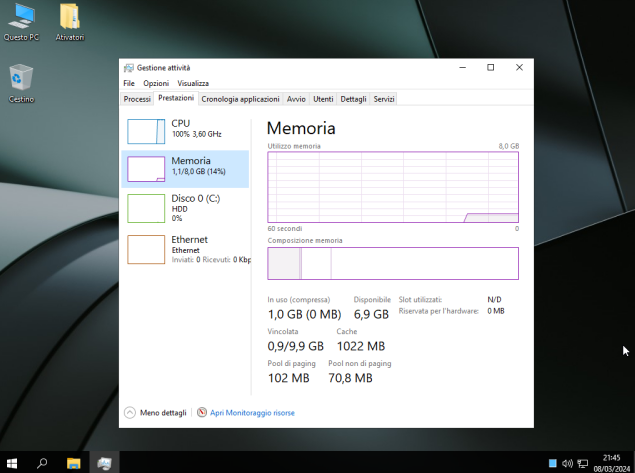The width and height of the screenshot is (635, 473).
Task: Open File Explorer from taskbar
Action: (74, 463)
